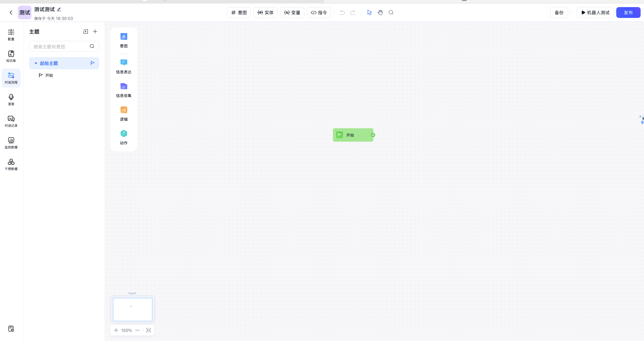Image resolution: width=644 pixels, height=341 pixels.
Task: Open the 变量 management tab
Action: point(292,13)
